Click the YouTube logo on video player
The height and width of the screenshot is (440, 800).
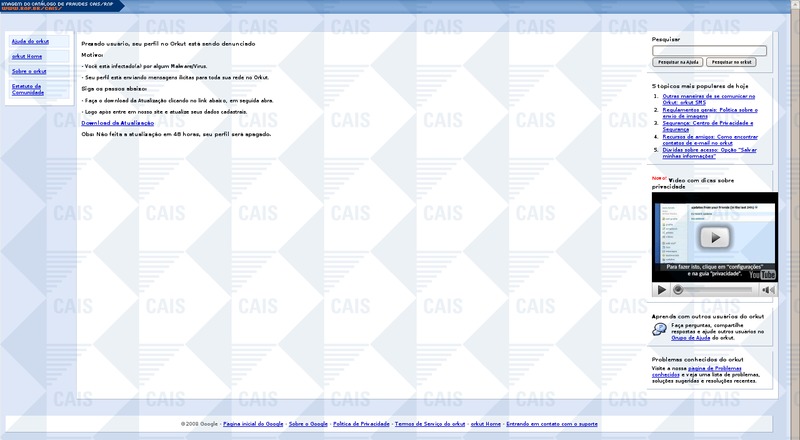point(762,275)
